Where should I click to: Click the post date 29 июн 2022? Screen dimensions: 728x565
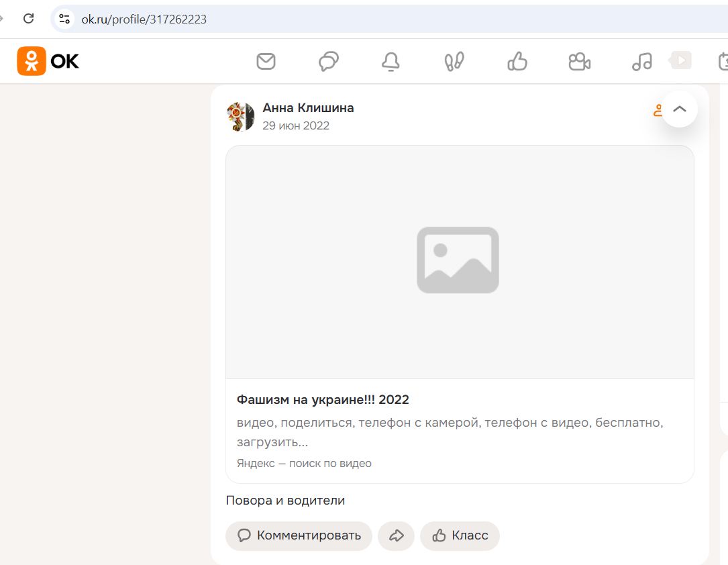point(296,125)
